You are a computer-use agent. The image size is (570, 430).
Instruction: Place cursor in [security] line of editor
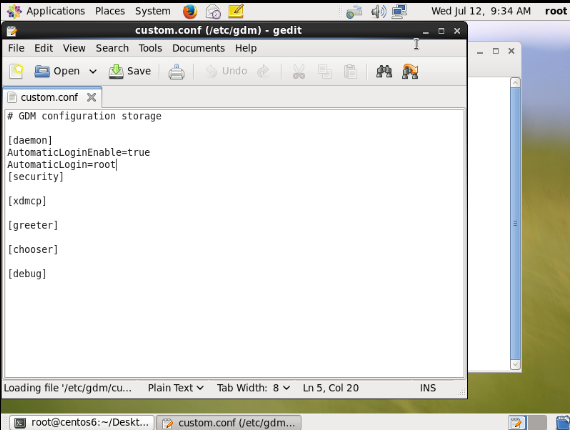(36, 177)
